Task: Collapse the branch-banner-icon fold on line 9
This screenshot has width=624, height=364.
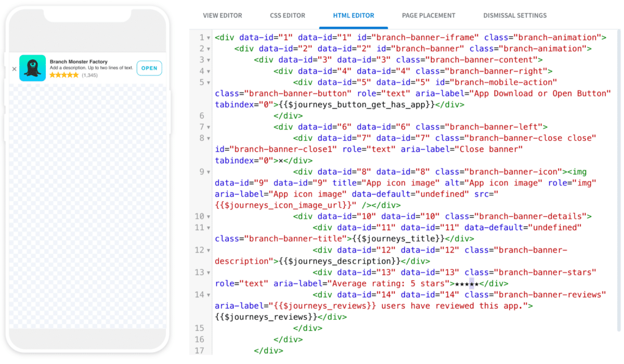Action: (x=207, y=171)
